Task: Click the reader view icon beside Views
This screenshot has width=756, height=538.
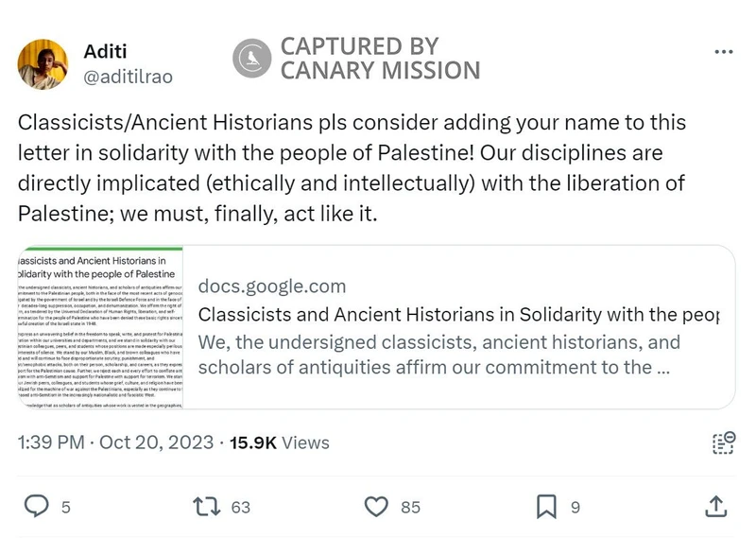Action: 723,443
